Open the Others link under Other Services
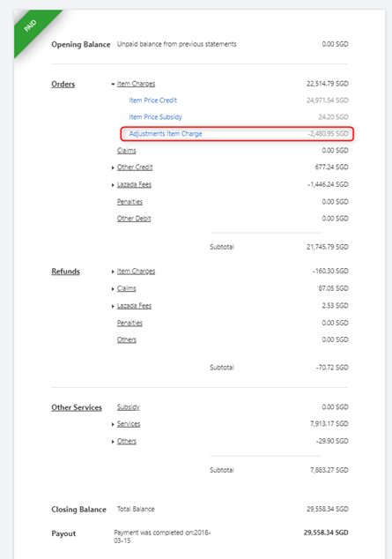The image size is (392, 559). (x=127, y=442)
